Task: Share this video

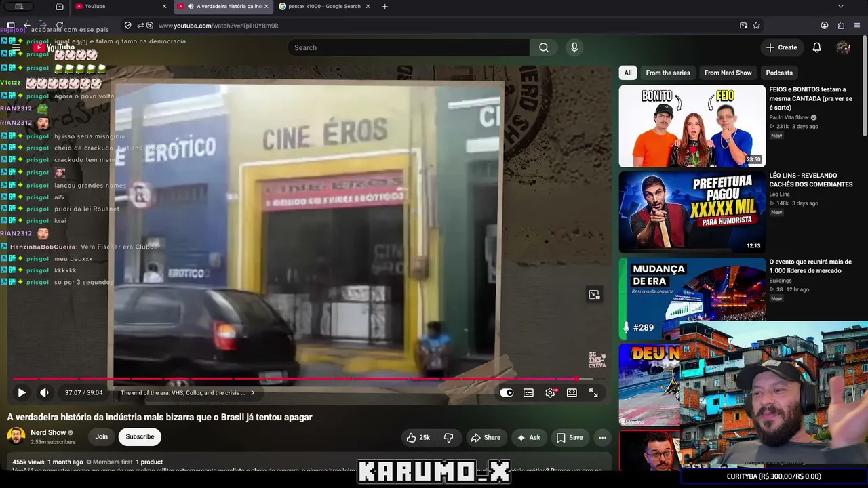Action: coord(486,437)
